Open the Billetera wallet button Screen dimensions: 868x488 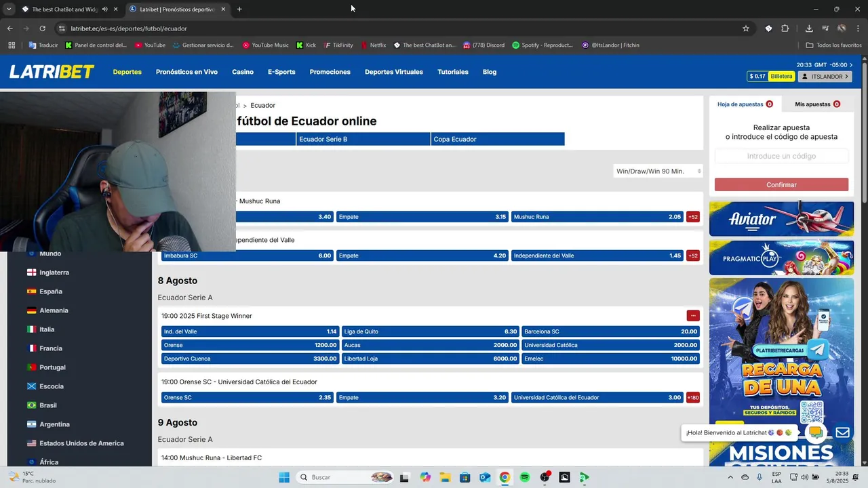[781, 77]
